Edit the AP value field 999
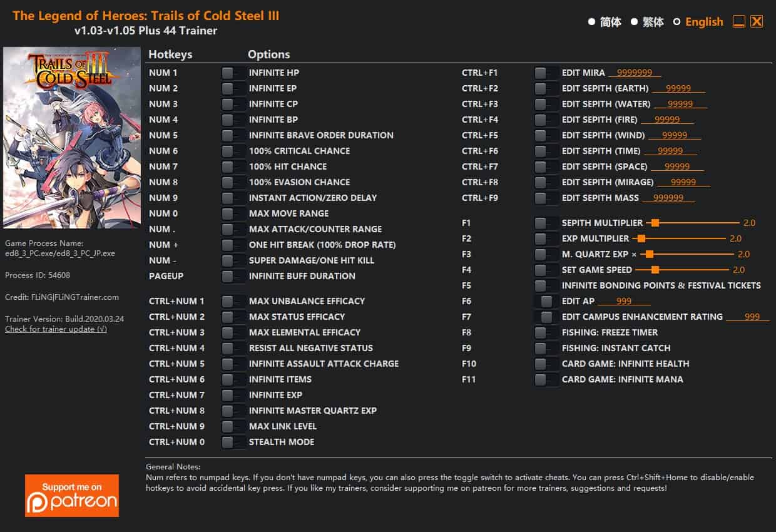Image resolution: width=776 pixels, height=532 pixels. 623,302
